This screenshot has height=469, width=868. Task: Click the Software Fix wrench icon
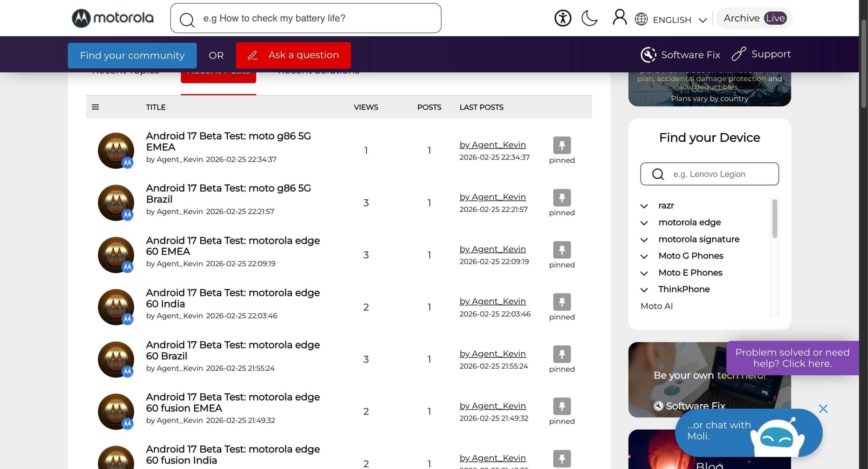click(648, 55)
